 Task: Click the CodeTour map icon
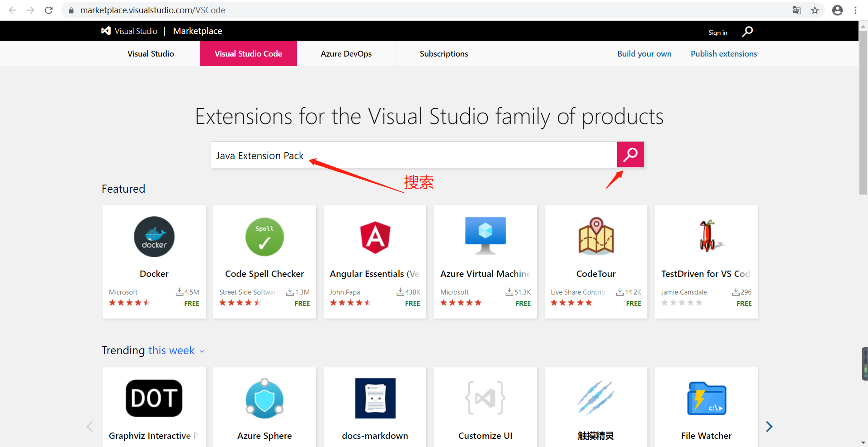[596, 235]
